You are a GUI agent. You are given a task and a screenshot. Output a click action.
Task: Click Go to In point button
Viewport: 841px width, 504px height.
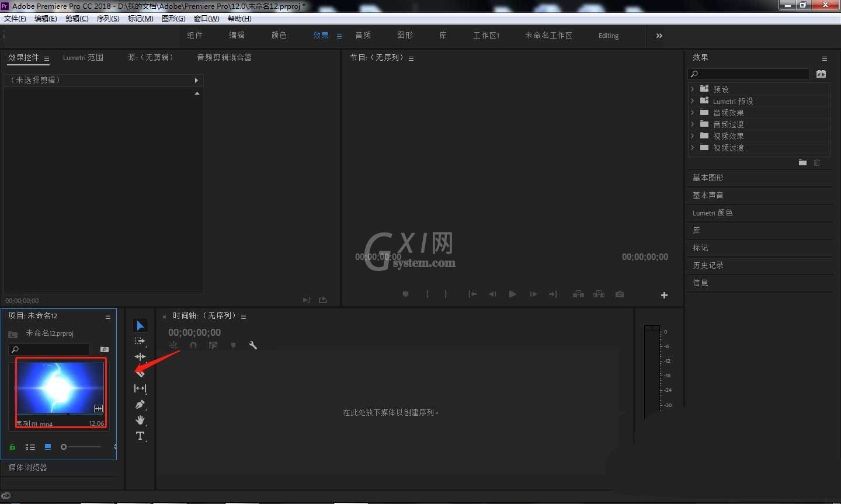(x=472, y=294)
